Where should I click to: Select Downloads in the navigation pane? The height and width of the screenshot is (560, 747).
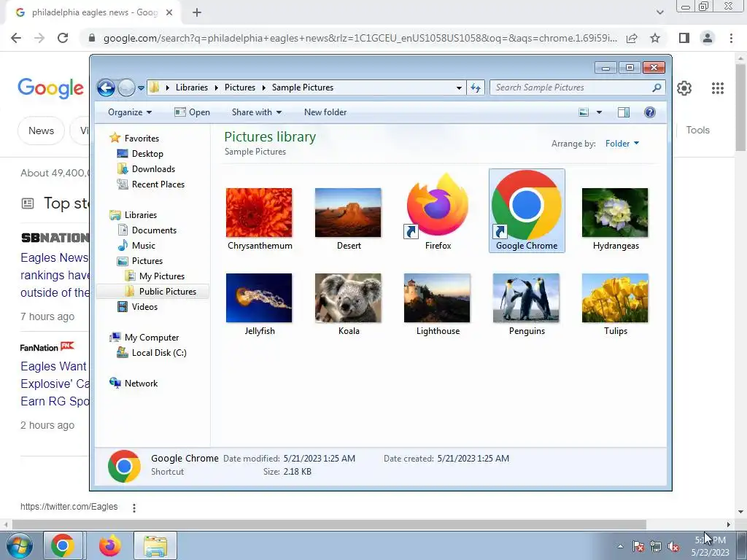tap(153, 169)
